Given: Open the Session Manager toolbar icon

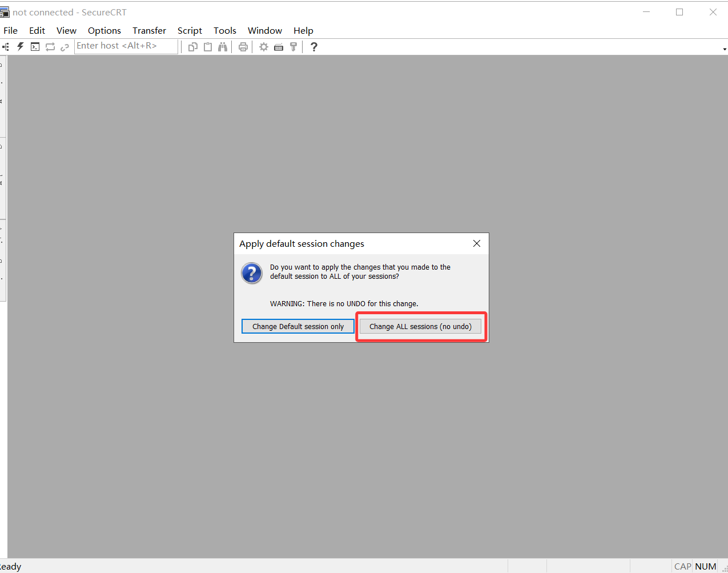Looking at the screenshot, I should coord(6,47).
